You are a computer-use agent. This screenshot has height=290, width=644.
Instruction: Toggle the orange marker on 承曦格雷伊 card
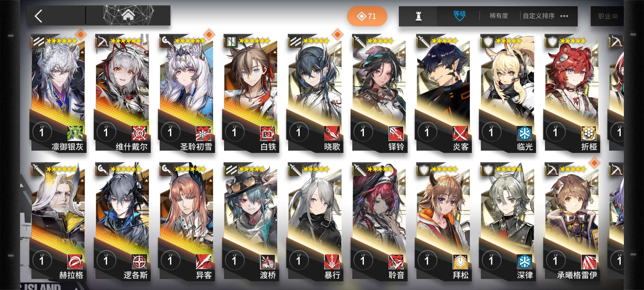594,163
